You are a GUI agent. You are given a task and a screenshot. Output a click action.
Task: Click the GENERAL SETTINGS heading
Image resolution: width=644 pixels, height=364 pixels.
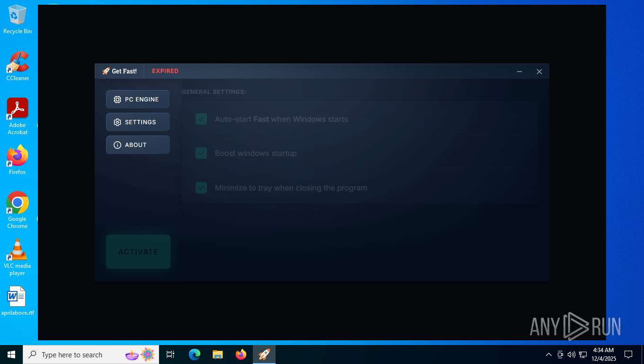pos(214,91)
